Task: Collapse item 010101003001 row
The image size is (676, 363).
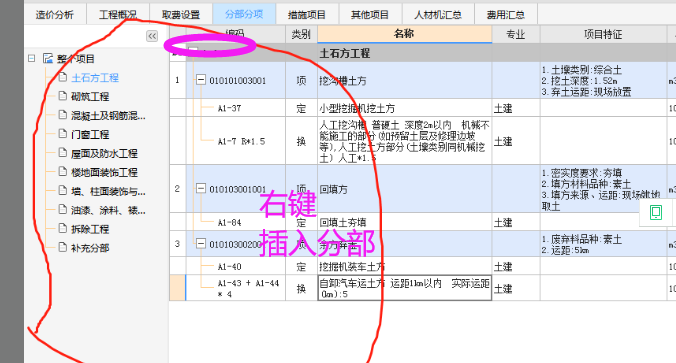Action: (201, 80)
